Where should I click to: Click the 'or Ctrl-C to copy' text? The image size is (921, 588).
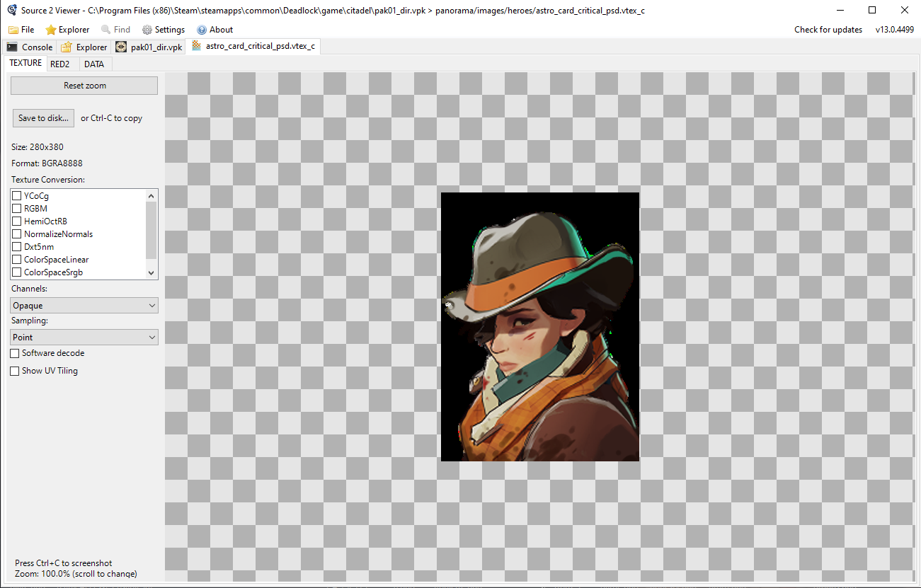pyautogui.click(x=112, y=118)
